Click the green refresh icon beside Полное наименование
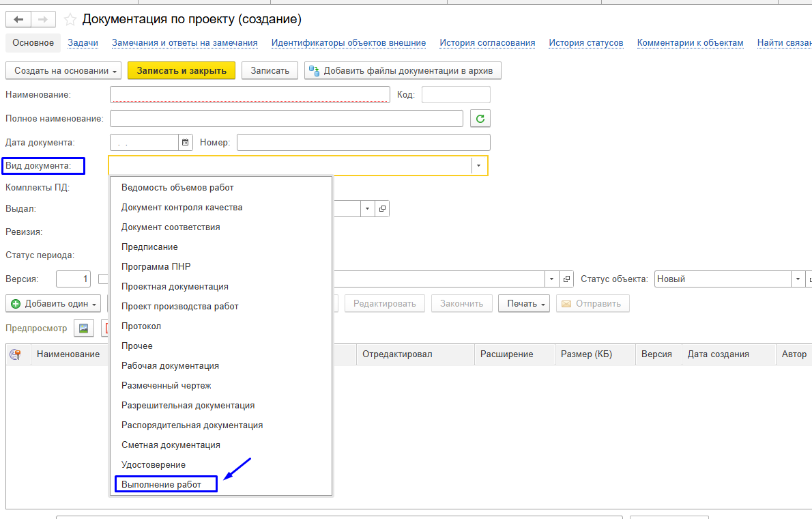The width and height of the screenshot is (812, 519). pyautogui.click(x=480, y=118)
